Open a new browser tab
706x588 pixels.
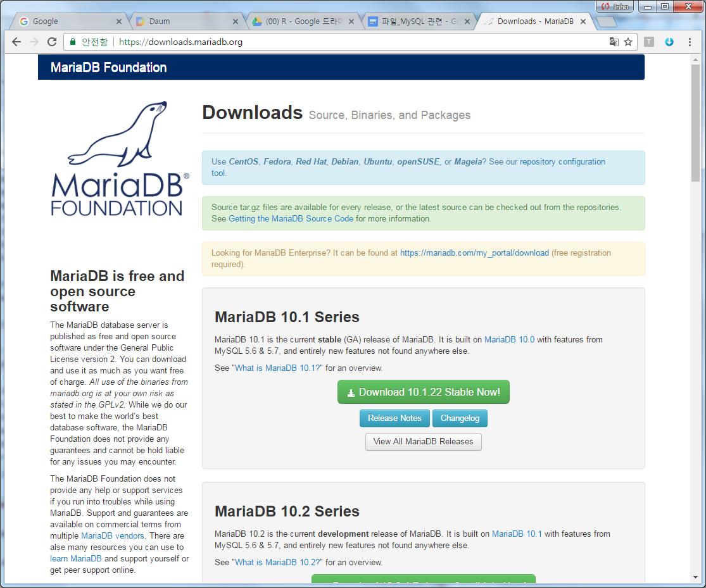606,22
